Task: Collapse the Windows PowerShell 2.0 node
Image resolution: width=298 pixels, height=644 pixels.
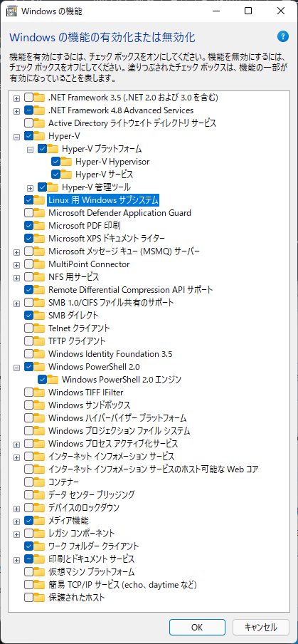Action: [x=17, y=368]
